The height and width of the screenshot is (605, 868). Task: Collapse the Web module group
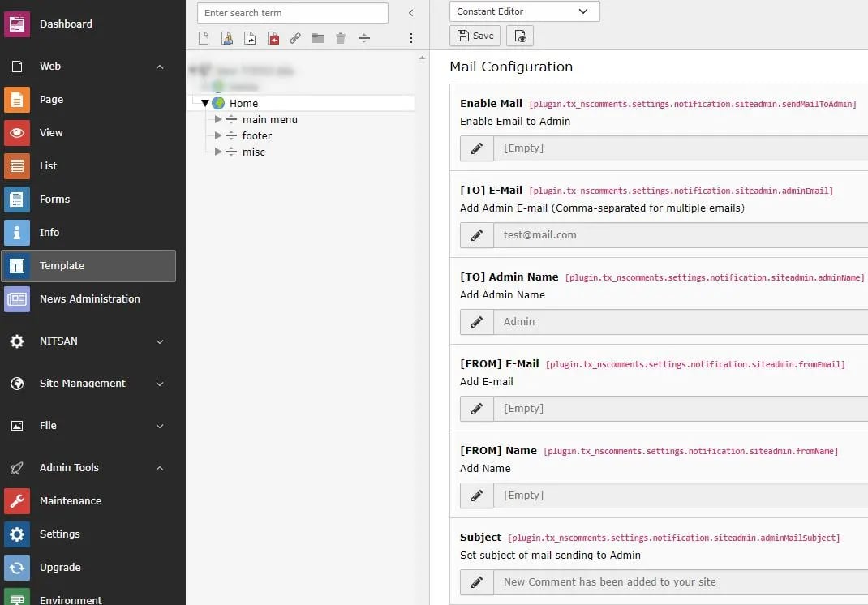[x=160, y=67]
